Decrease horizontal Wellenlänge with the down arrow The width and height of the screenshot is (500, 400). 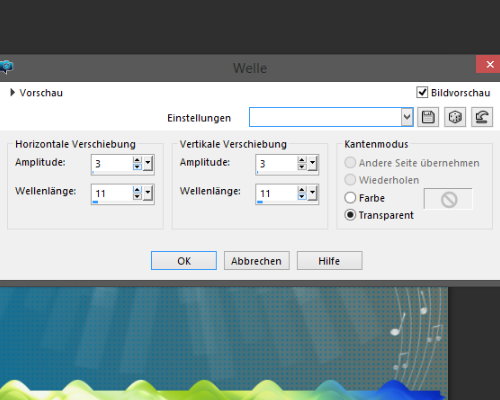(137, 196)
